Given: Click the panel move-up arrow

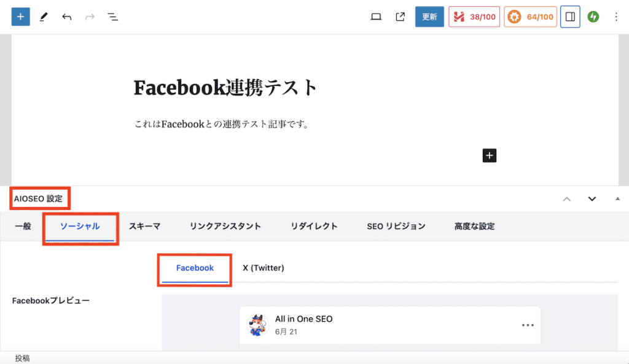Looking at the screenshot, I should coord(566,198).
